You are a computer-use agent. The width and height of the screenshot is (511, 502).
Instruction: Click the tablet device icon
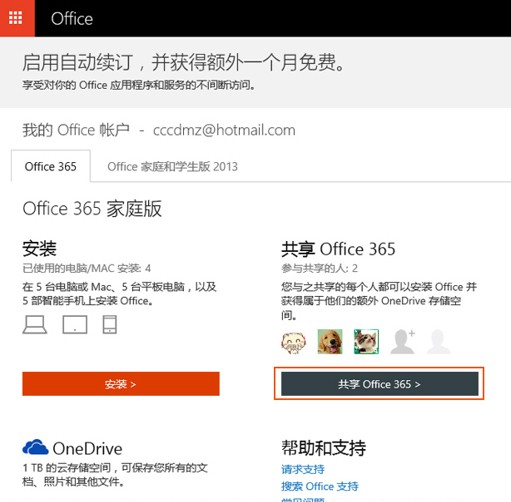tap(75, 325)
